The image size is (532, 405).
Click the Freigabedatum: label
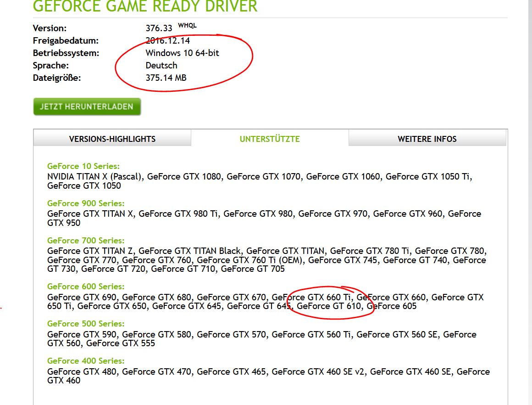tap(66, 41)
